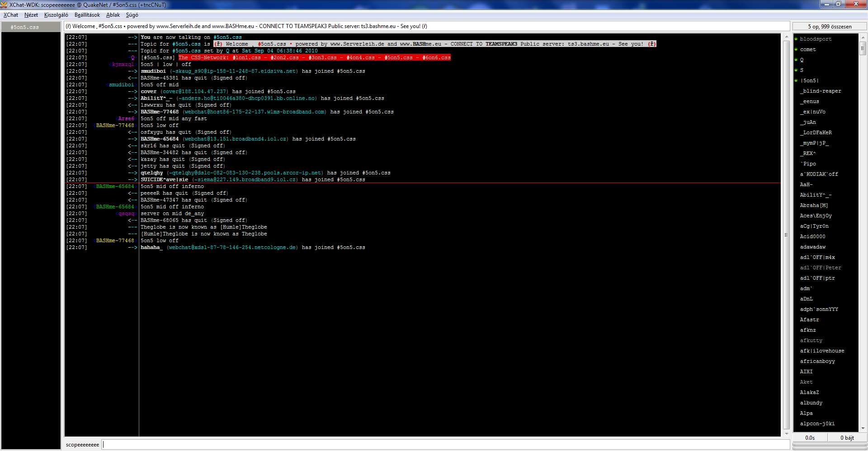Open the Kiszolgáló menu
The image size is (868, 451).
56,15
